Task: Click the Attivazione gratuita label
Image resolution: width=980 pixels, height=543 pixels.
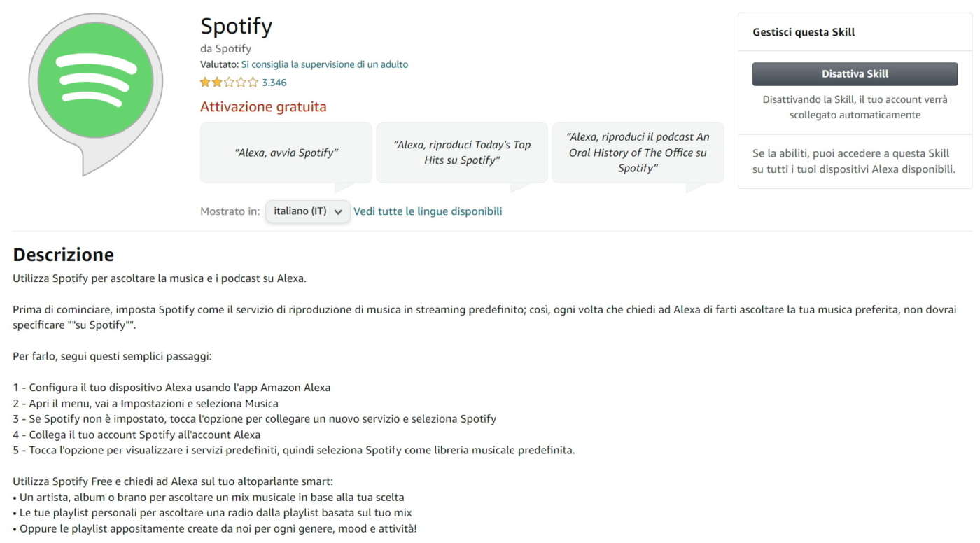Action: (263, 107)
